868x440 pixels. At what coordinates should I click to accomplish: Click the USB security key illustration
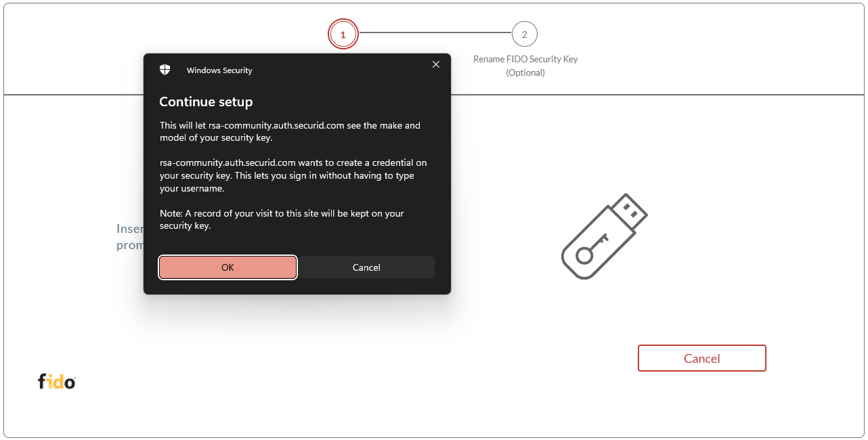(x=603, y=236)
